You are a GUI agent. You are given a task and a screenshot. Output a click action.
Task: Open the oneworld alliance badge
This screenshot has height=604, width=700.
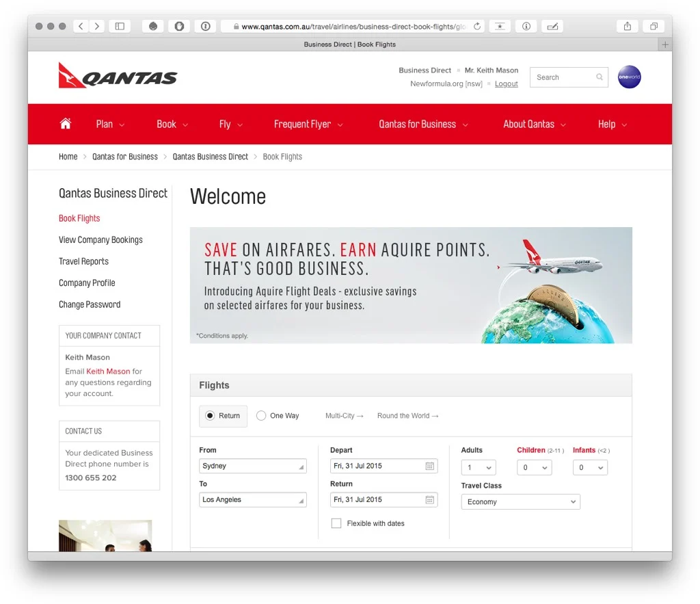[629, 77]
